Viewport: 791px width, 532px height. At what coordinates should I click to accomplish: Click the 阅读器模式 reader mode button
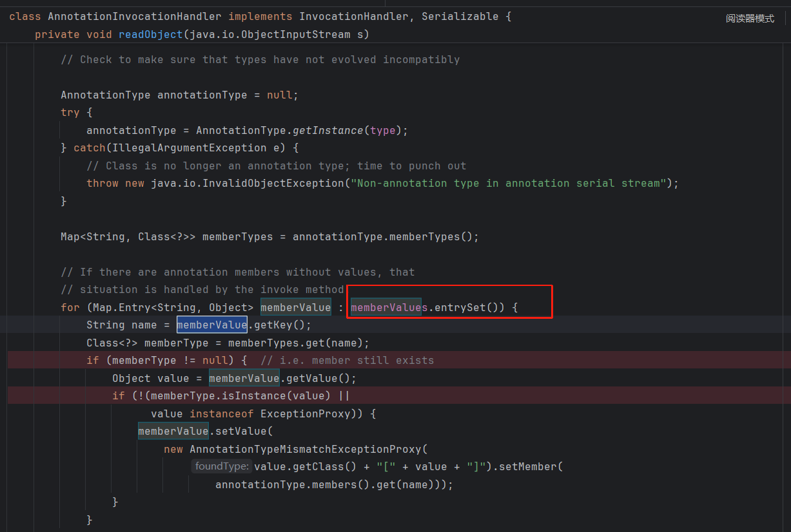750,19
